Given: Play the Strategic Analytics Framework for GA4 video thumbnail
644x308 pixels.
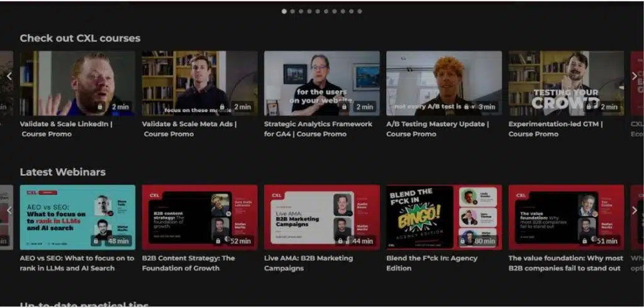Looking at the screenshot, I should tap(321, 84).
